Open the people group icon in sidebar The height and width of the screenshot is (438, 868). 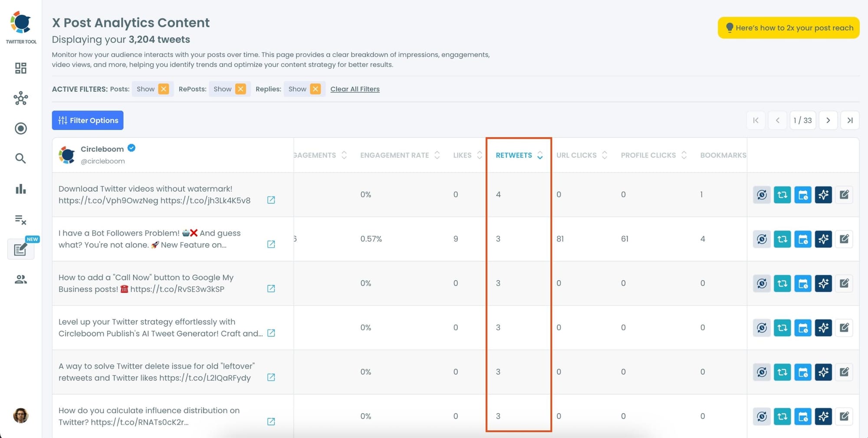coord(20,280)
